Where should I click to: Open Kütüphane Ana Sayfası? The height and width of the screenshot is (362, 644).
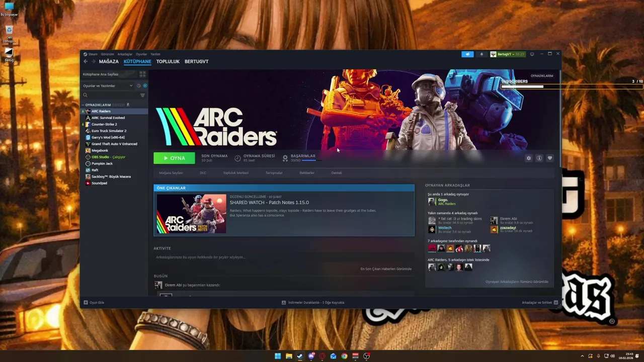(109, 74)
